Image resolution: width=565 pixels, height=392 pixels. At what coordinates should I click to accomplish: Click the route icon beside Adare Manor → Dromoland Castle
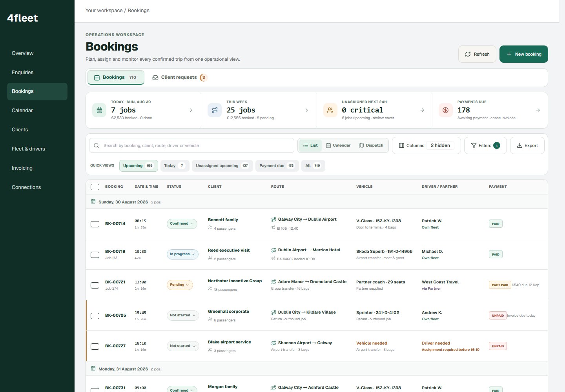click(x=273, y=281)
